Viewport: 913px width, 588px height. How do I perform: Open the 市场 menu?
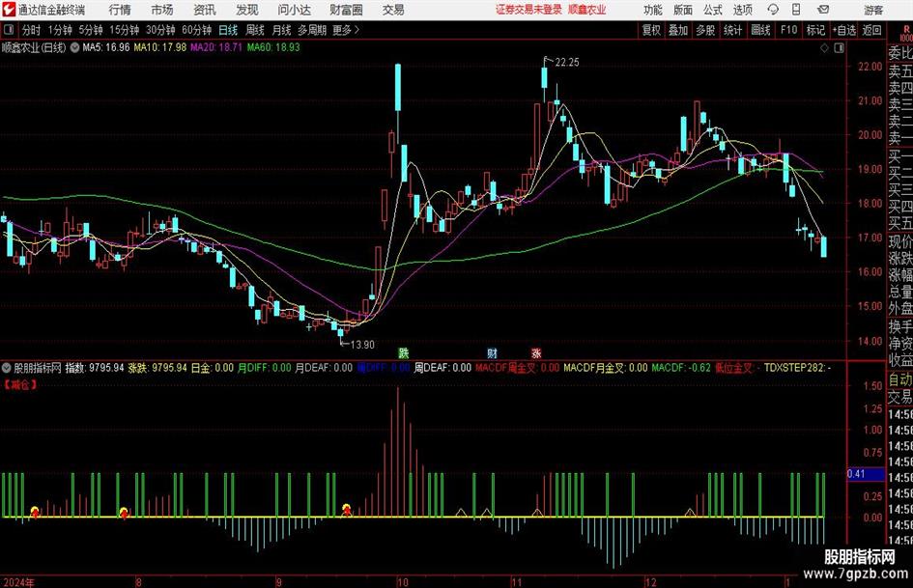tap(162, 10)
